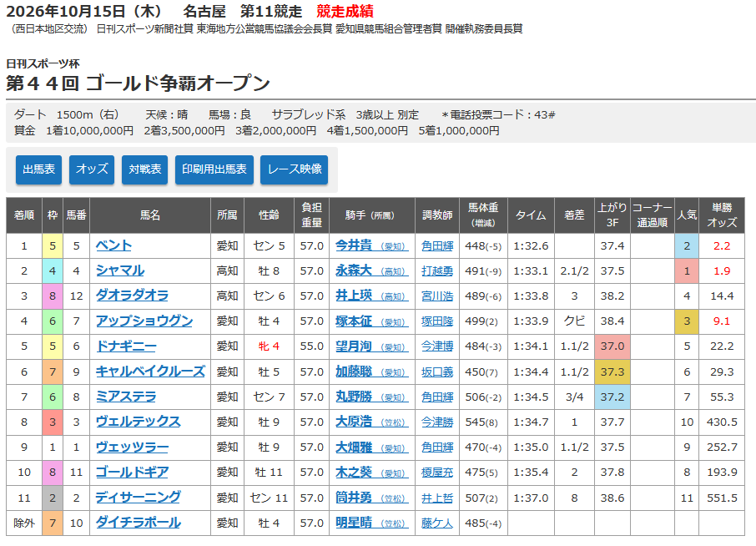Open trainer 角田輝 in ベント row
The image size is (756, 546).
(x=437, y=246)
